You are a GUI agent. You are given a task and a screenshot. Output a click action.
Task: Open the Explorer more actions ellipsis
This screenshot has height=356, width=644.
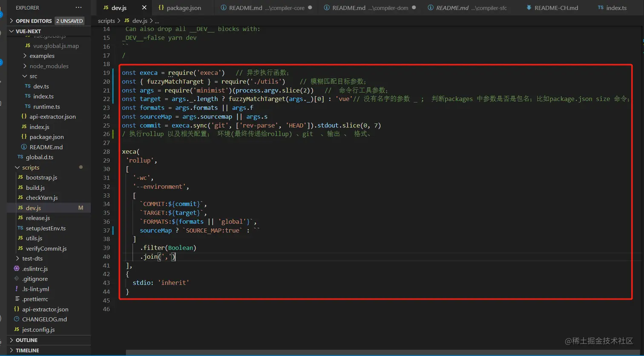(x=78, y=8)
